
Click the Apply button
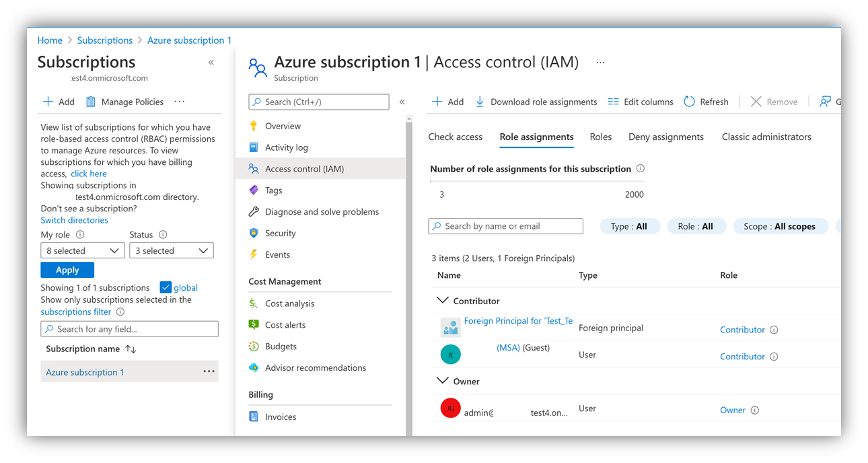tap(67, 269)
